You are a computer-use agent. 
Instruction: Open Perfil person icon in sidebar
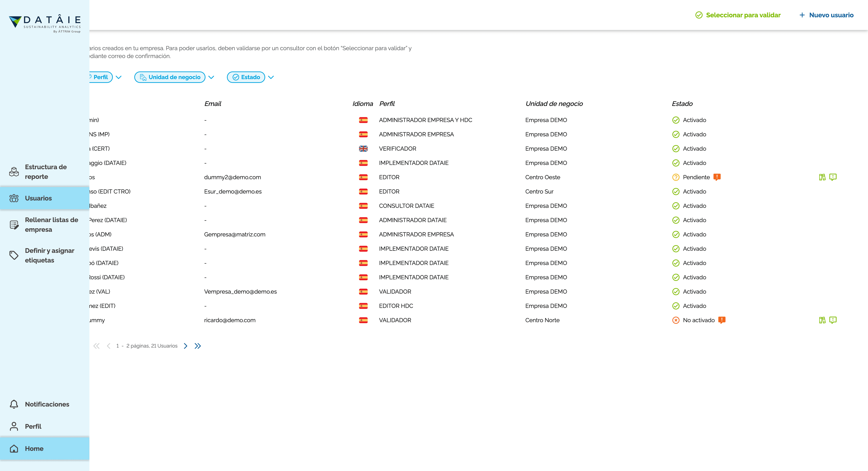pyautogui.click(x=14, y=426)
